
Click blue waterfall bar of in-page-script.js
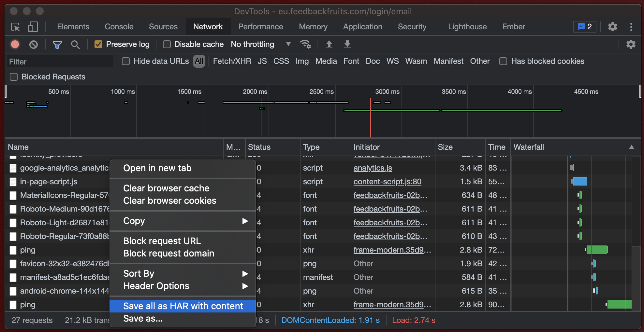pyautogui.click(x=580, y=181)
